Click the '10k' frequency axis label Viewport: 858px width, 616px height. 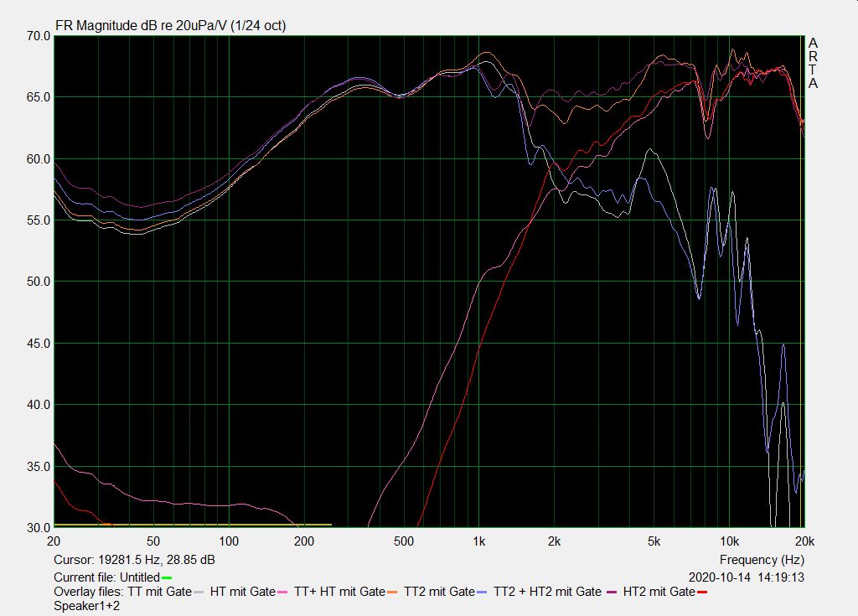pyautogui.click(x=729, y=541)
